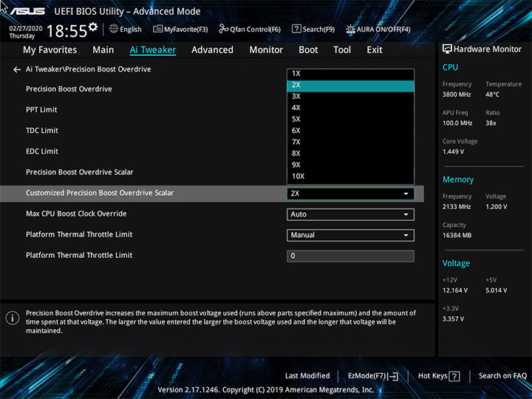Click Memory frequency 2133 MHz value
This screenshot has height=399, width=532.
tap(457, 207)
